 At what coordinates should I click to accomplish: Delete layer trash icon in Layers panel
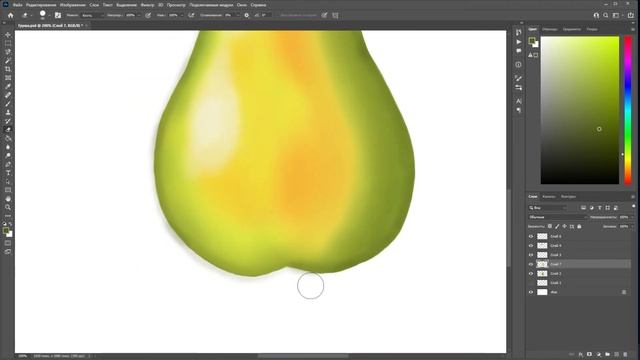point(625,354)
